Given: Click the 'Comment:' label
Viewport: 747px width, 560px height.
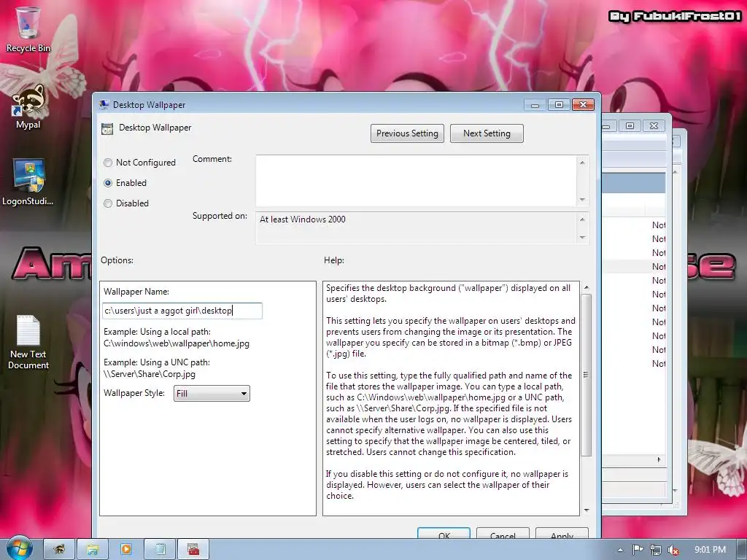Looking at the screenshot, I should pos(212,159).
